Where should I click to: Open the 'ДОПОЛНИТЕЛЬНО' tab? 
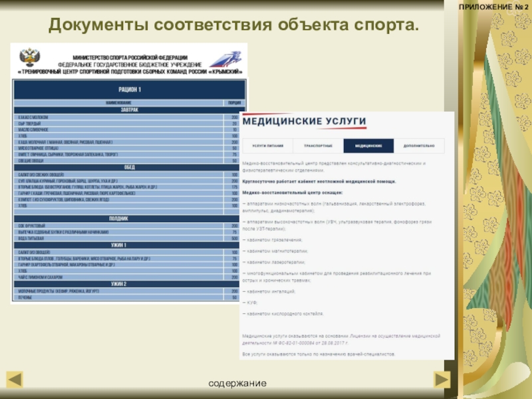point(419,146)
